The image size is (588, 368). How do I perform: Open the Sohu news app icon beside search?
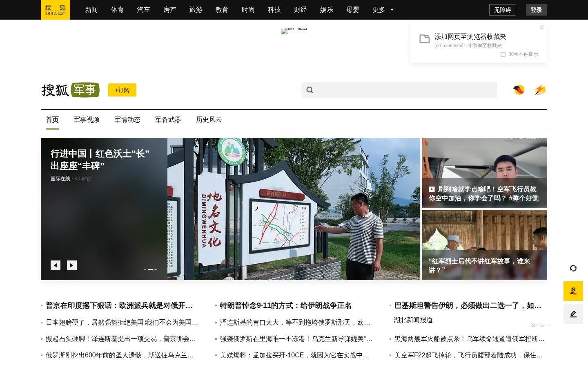(x=519, y=90)
